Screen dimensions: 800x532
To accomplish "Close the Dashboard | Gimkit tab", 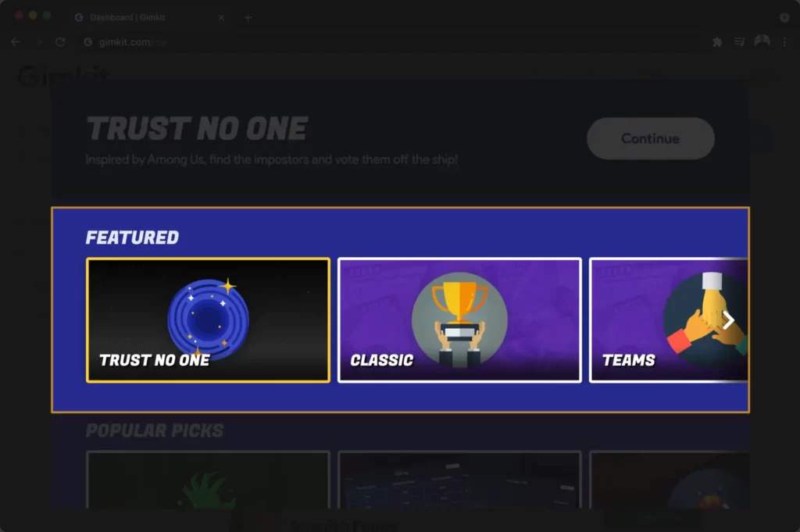I will coord(221,17).
